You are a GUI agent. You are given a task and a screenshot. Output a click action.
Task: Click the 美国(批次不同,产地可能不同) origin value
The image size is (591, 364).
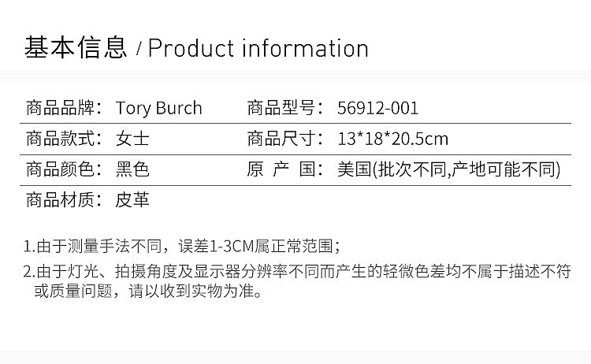coord(448,169)
